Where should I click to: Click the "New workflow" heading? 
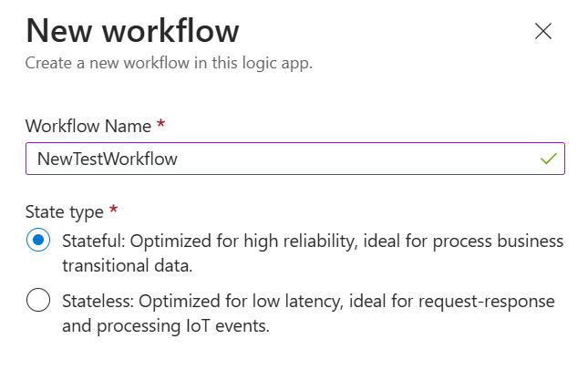pyautogui.click(x=132, y=31)
